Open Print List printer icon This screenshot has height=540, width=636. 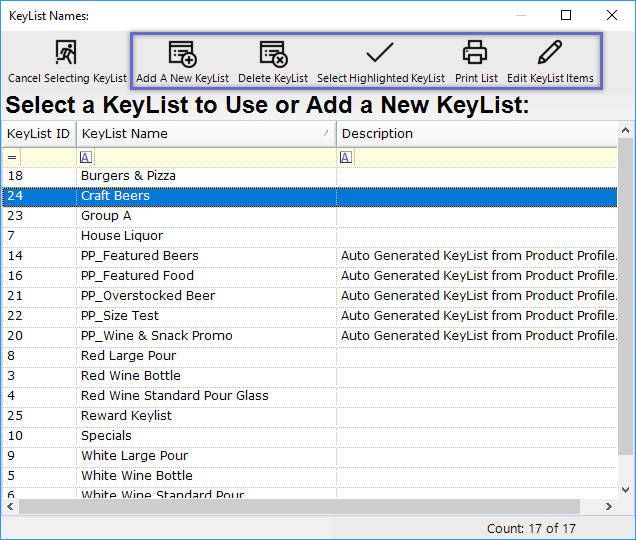click(475, 53)
